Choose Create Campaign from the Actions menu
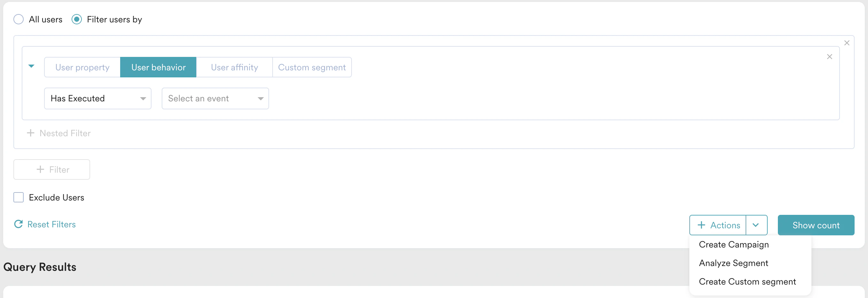 point(733,244)
